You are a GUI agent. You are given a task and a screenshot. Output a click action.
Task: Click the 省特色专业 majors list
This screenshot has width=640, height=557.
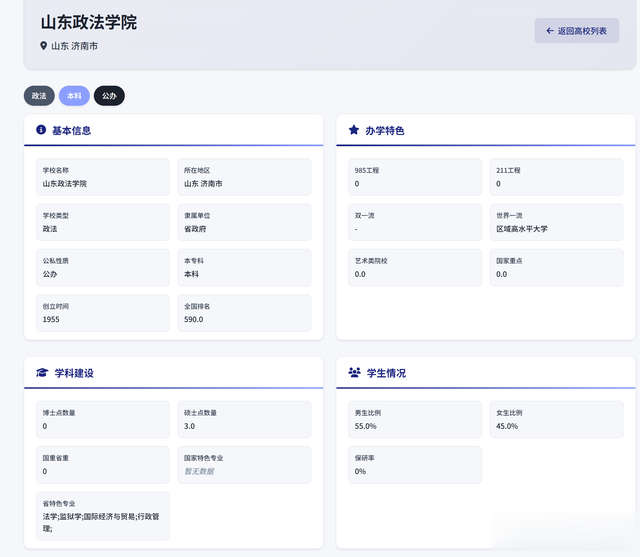[101, 522]
